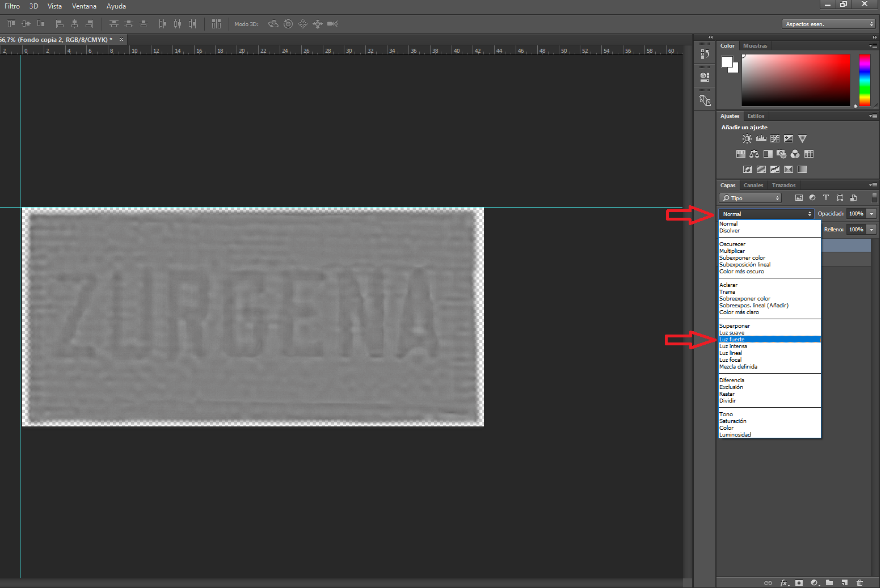
Task: Open the Aspectos esen. workspace dropdown
Action: [x=829, y=24]
